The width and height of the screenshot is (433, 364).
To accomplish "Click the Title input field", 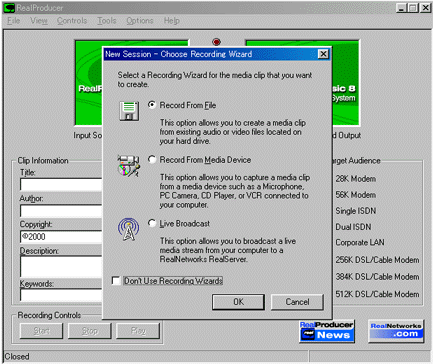I will coord(61,184).
